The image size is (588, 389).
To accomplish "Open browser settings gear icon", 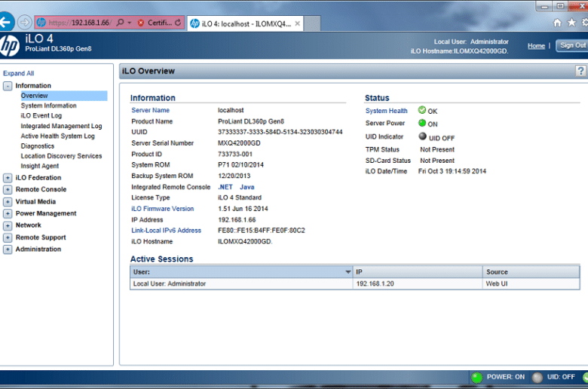I will [585, 23].
